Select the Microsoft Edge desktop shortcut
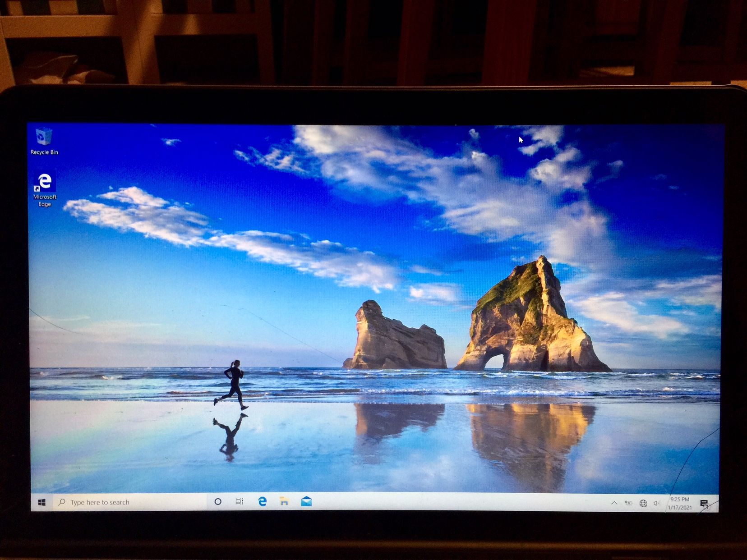The width and height of the screenshot is (747, 560). (x=45, y=190)
